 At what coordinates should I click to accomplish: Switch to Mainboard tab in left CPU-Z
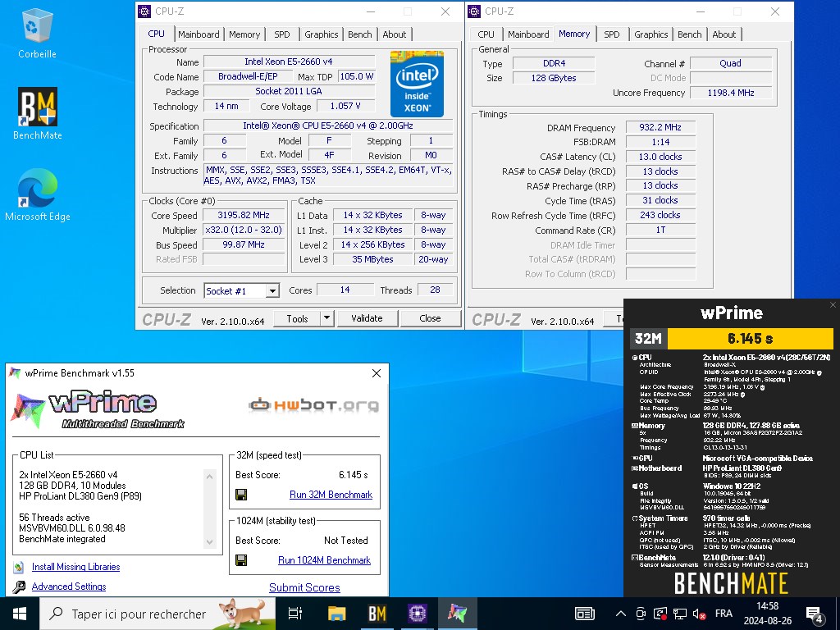click(x=199, y=34)
